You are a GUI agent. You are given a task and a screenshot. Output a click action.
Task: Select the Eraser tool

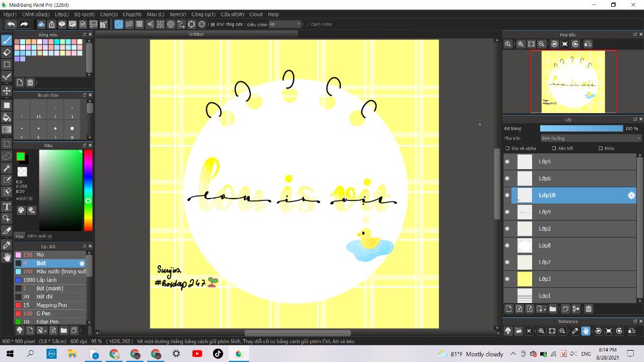(x=6, y=53)
